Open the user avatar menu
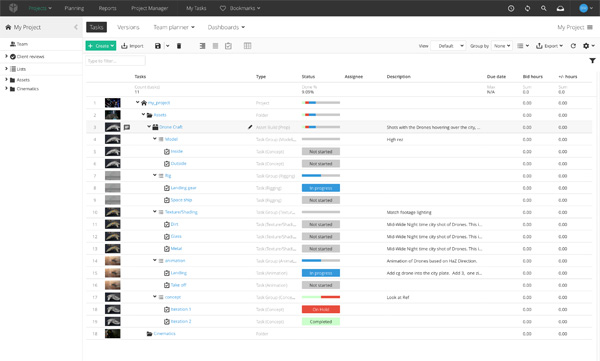Image resolution: width=600 pixels, height=361 pixels. click(586, 8)
